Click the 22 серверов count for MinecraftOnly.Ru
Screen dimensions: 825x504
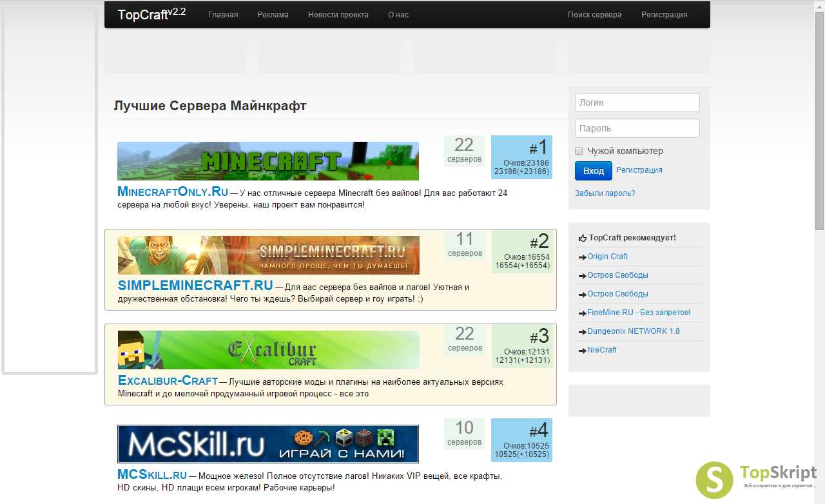click(x=464, y=151)
